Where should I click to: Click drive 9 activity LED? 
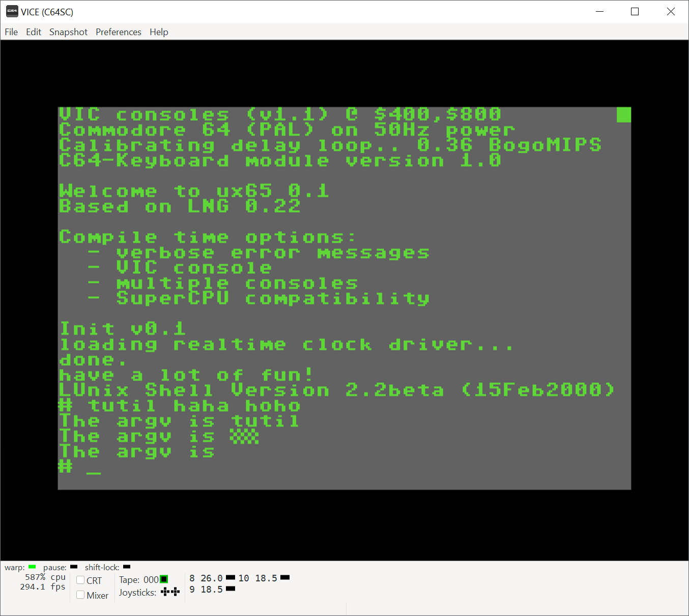click(231, 589)
